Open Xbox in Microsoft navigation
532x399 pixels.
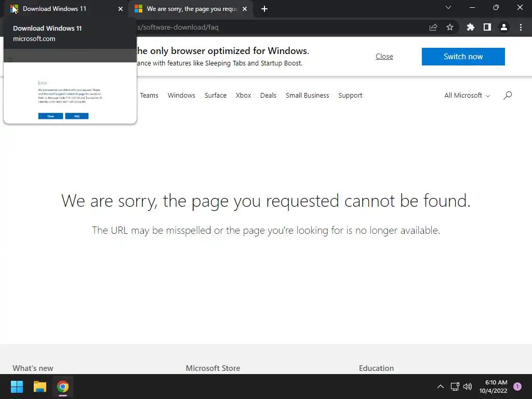pyautogui.click(x=243, y=96)
